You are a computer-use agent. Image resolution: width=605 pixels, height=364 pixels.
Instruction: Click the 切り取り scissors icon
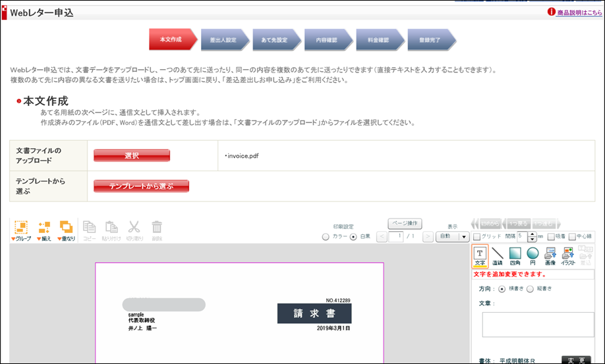(x=134, y=231)
